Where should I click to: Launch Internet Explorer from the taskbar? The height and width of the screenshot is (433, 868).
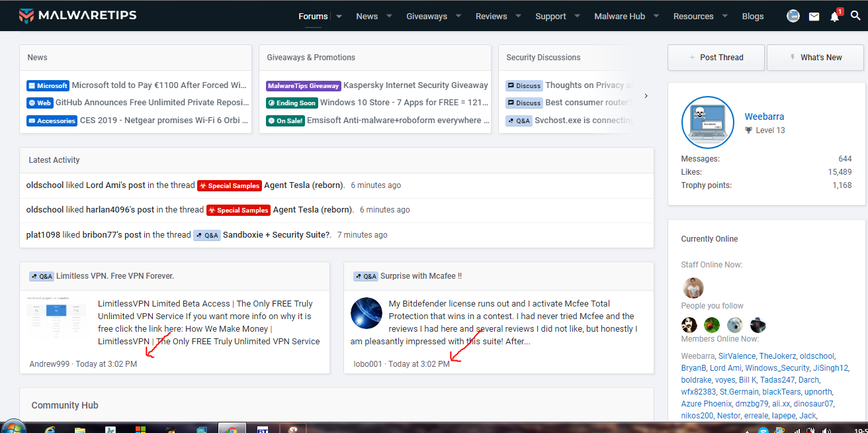coord(50,428)
